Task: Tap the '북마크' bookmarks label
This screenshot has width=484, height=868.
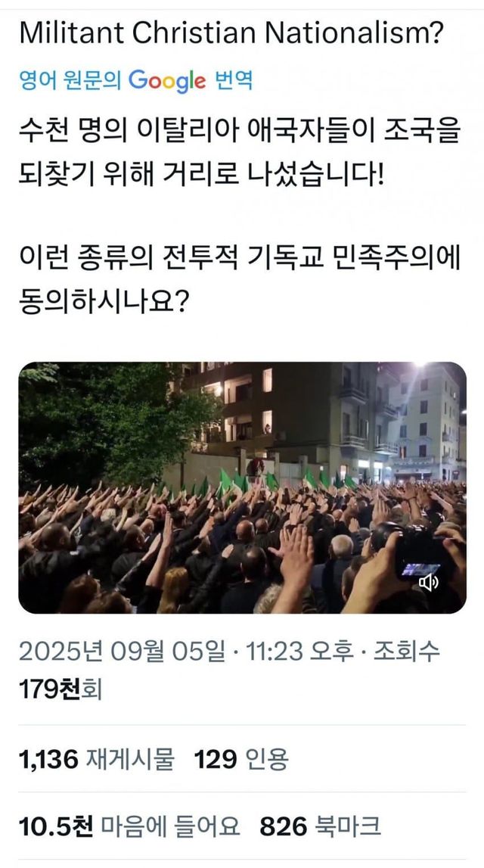Action: [348, 827]
